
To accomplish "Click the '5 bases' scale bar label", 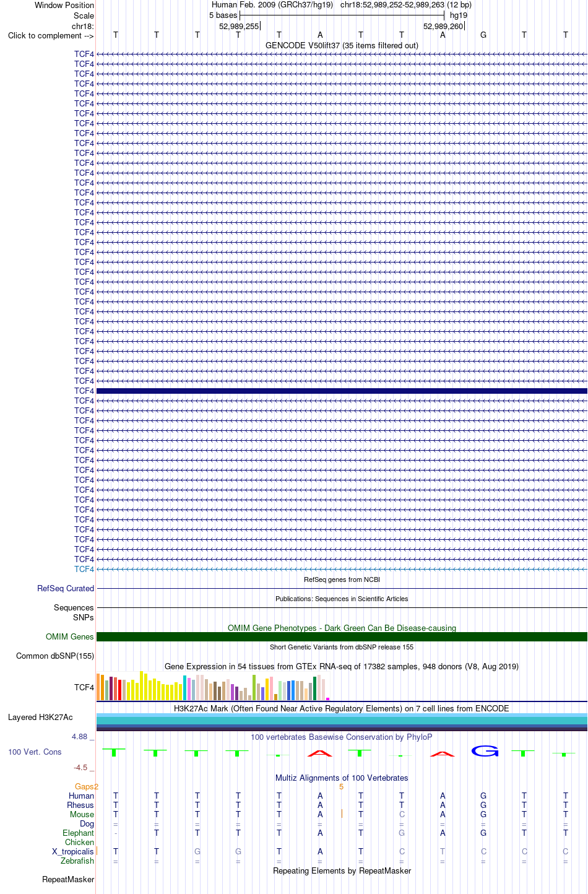I will tap(223, 15).
